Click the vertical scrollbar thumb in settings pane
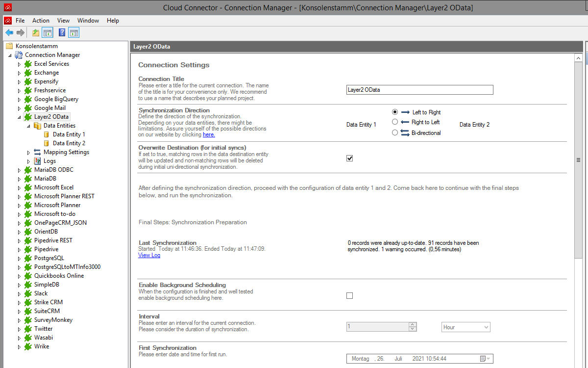This screenshot has width=588, height=368. [x=578, y=160]
